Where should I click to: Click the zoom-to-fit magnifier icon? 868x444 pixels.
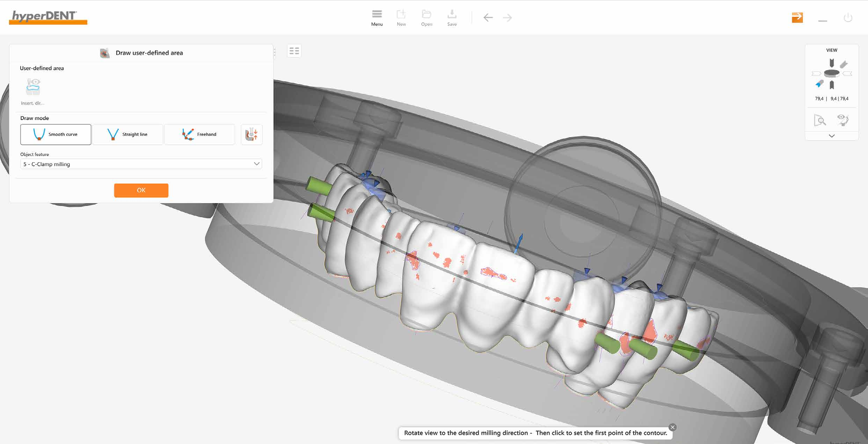pos(820,120)
